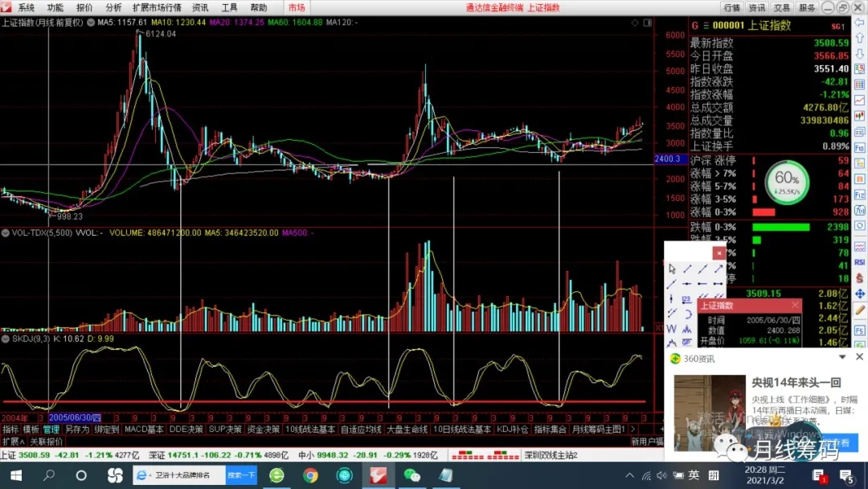Expand the MA indicator settings dropdown circle
The width and height of the screenshot is (868, 489).
coord(90,23)
